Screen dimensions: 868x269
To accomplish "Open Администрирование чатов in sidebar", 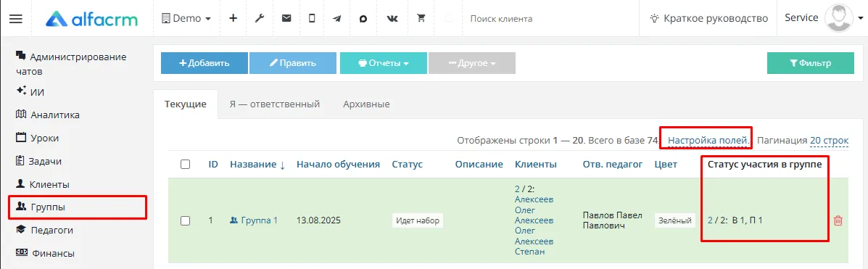I will click(x=71, y=64).
